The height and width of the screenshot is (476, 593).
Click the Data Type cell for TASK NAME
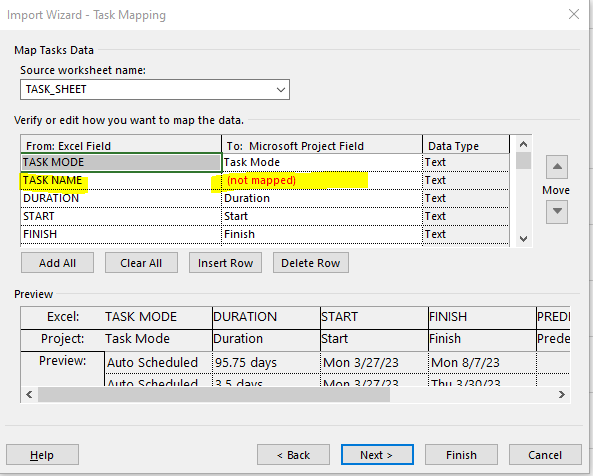pyautogui.click(x=466, y=180)
